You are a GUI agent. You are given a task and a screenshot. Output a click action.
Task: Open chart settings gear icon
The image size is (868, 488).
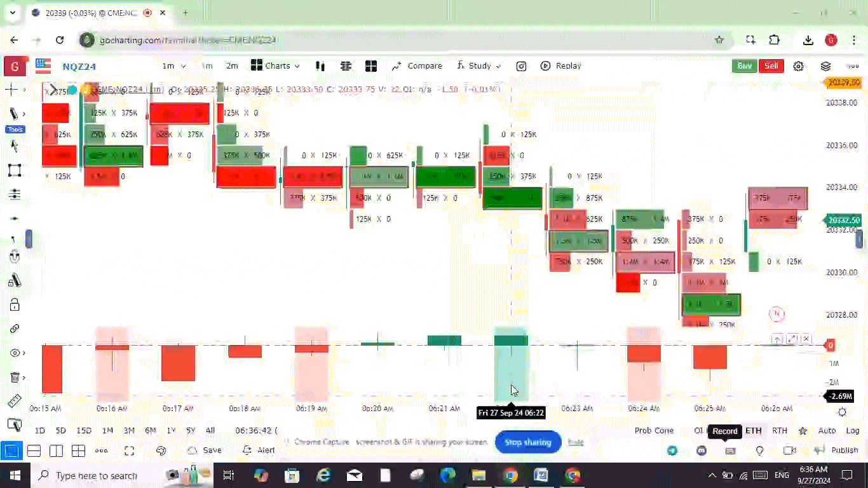pos(799,66)
